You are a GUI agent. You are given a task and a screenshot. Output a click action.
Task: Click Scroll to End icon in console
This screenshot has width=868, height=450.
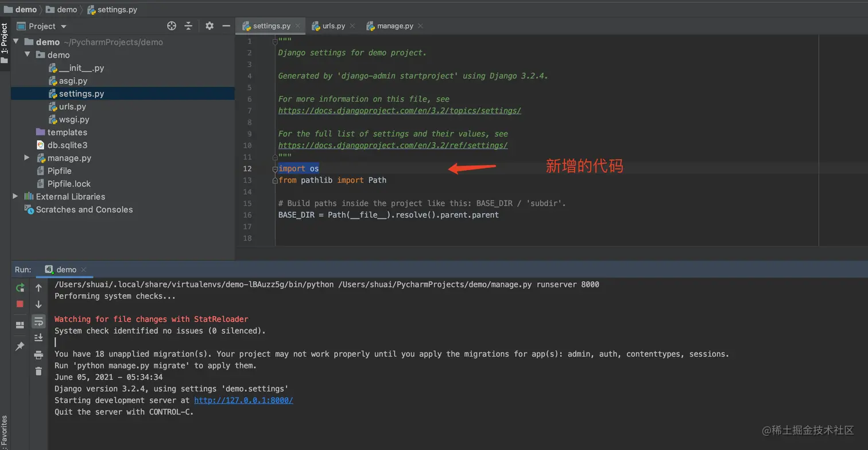pyautogui.click(x=38, y=337)
